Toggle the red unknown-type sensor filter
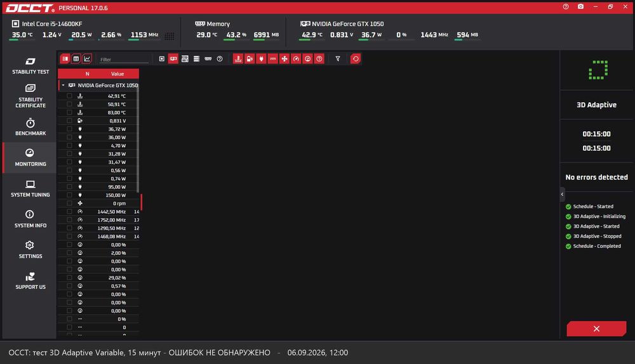Image resolution: width=635 pixels, height=364 pixels. [x=319, y=59]
